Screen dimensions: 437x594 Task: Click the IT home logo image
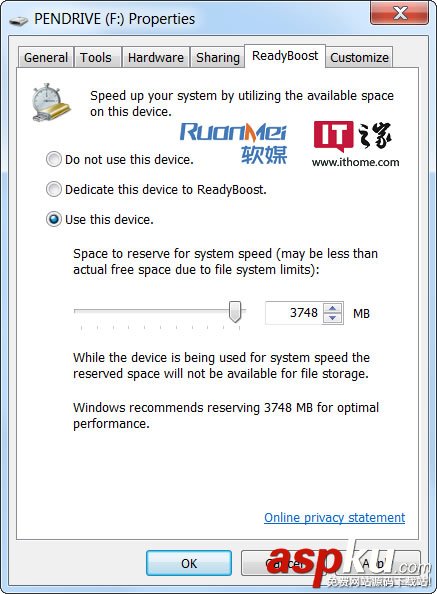click(355, 144)
